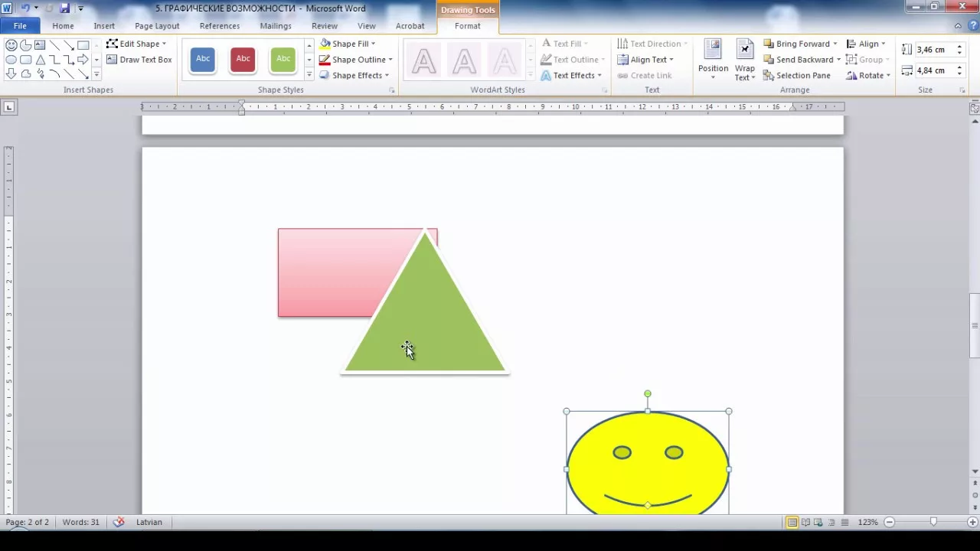
Task: Click the Latvian language indicator
Action: coord(149,522)
